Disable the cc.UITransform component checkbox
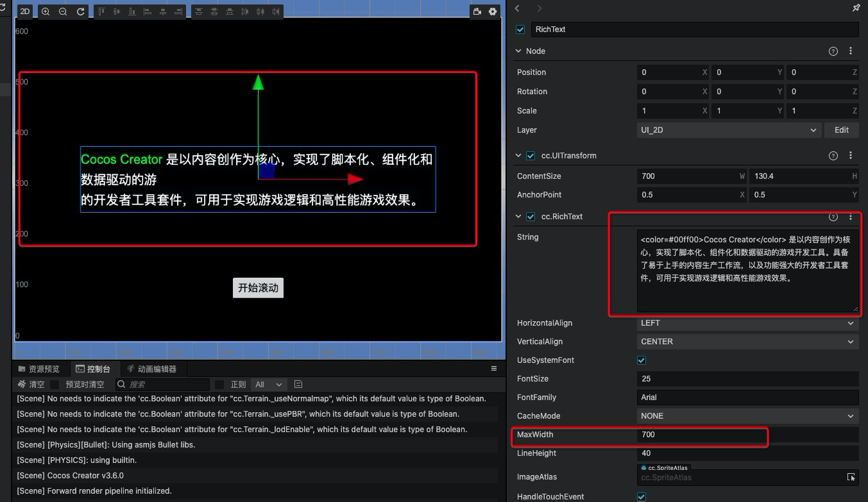Image resolution: width=868 pixels, height=502 pixels. tap(531, 156)
